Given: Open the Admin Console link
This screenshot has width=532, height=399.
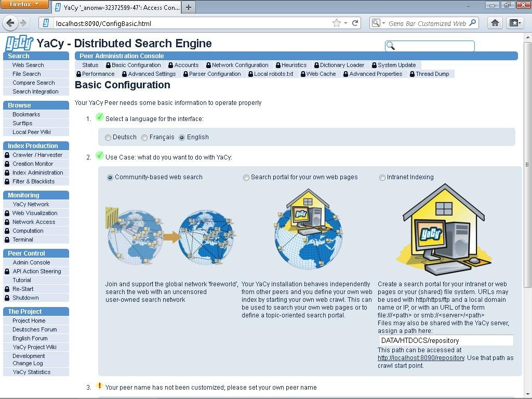Looking at the screenshot, I should tap(31, 262).
